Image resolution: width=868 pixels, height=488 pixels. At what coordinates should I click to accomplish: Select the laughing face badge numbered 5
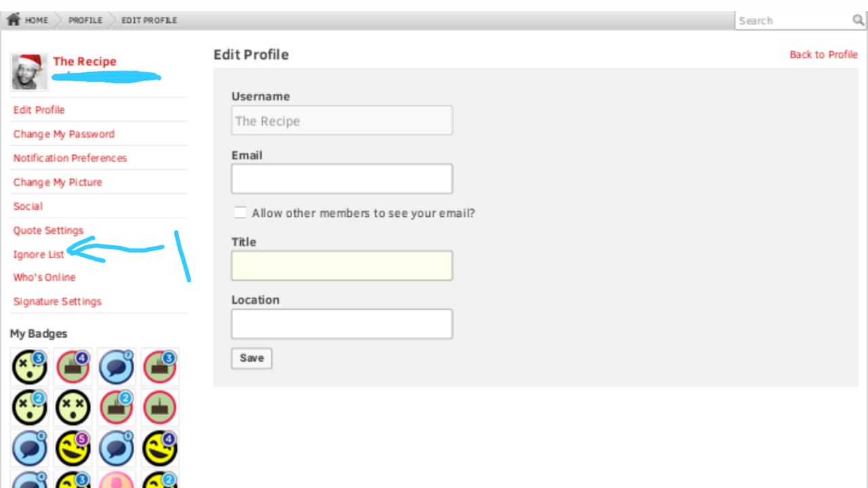click(73, 448)
